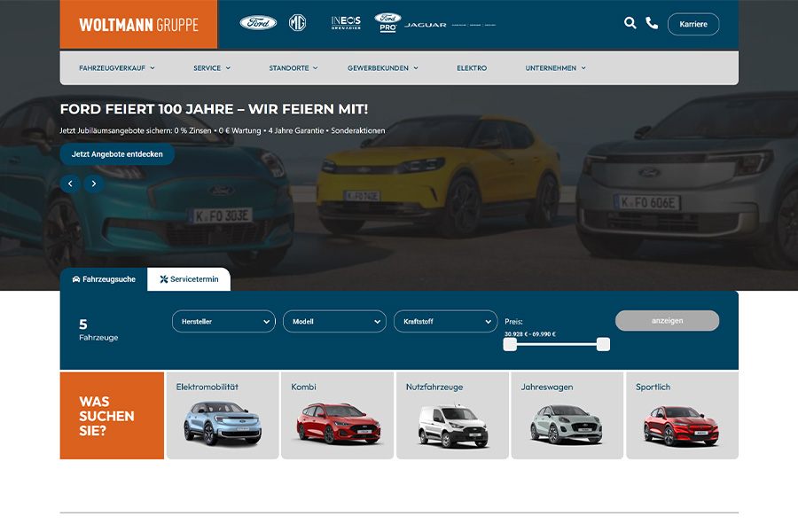The width and height of the screenshot is (798, 532).
Task: Open the Gewerbekunden menu
Action: coord(383,67)
